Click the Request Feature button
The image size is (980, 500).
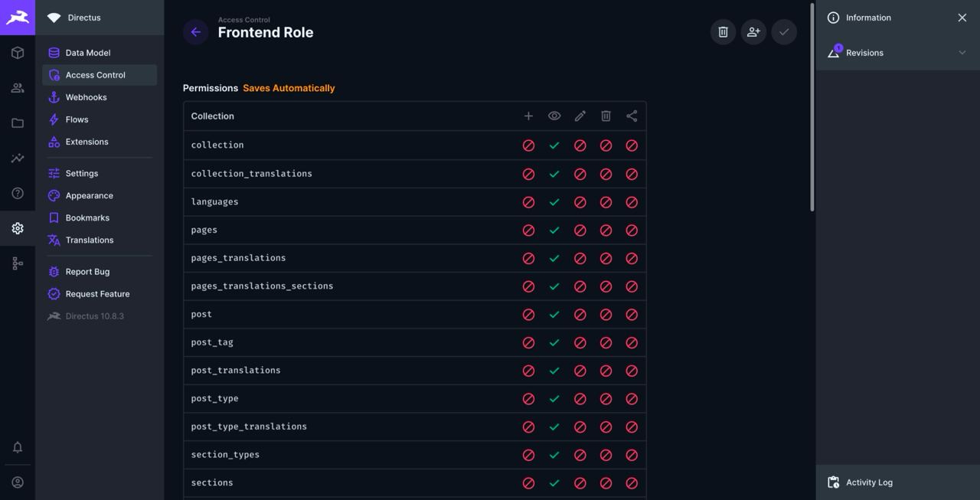(97, 293)
